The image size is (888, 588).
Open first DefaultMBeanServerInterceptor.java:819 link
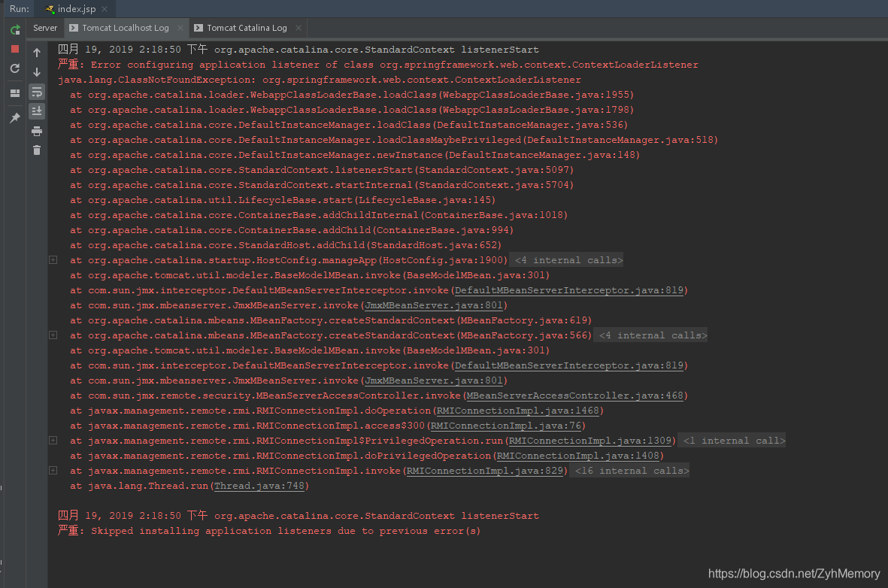pyautogui.click(x=569, y=290)
